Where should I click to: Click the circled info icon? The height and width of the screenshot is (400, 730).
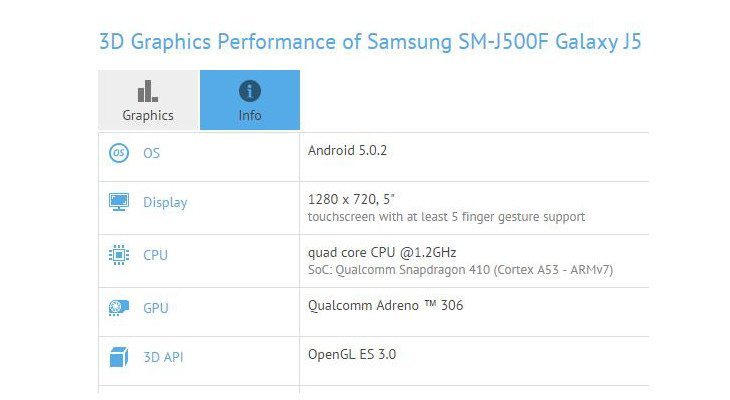point(250,91)
